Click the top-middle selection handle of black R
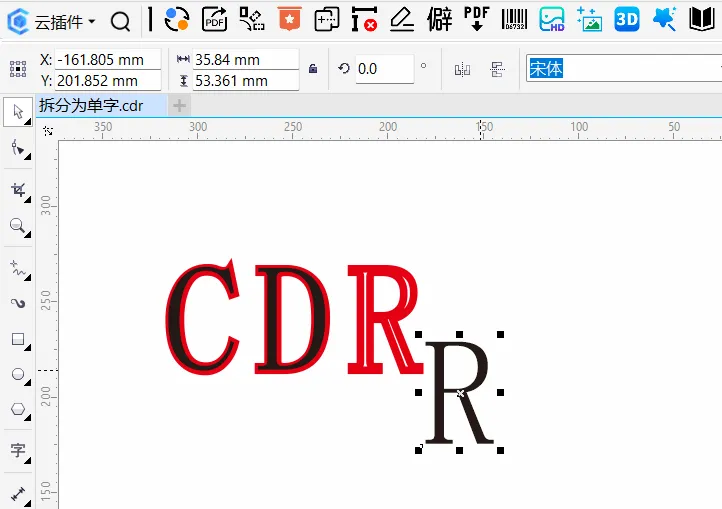 click(460, 334)
